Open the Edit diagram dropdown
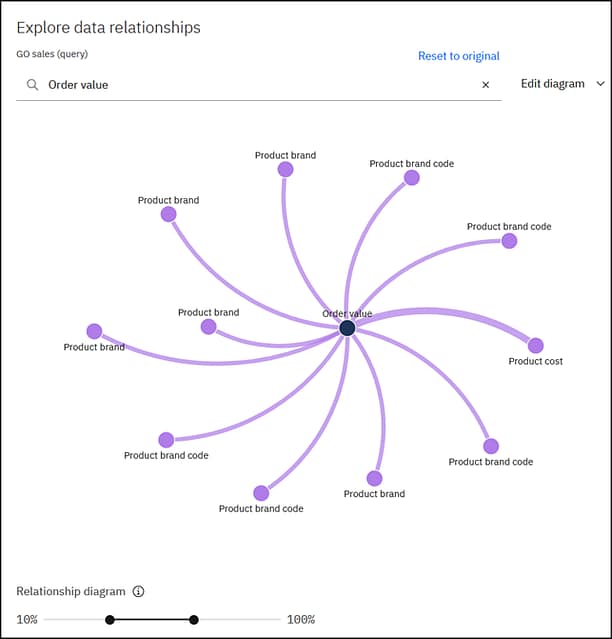Image resolution: width=612 pixels, height=639 pixels. point(553,84)
